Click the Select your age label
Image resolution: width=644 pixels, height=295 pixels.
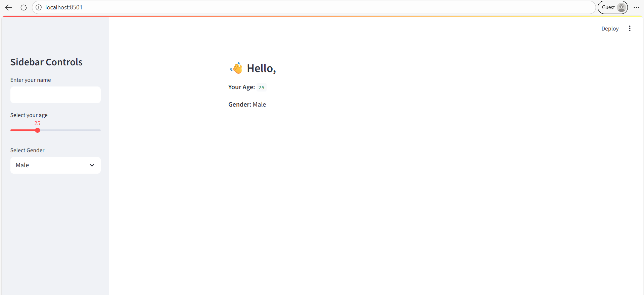29,115
